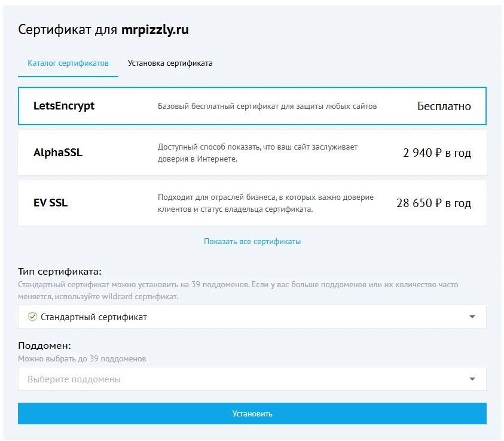Viewport: 504px width, 441px height.
Task: Switch to the Установка сертификата tab
Action: (x=172, y=62)
